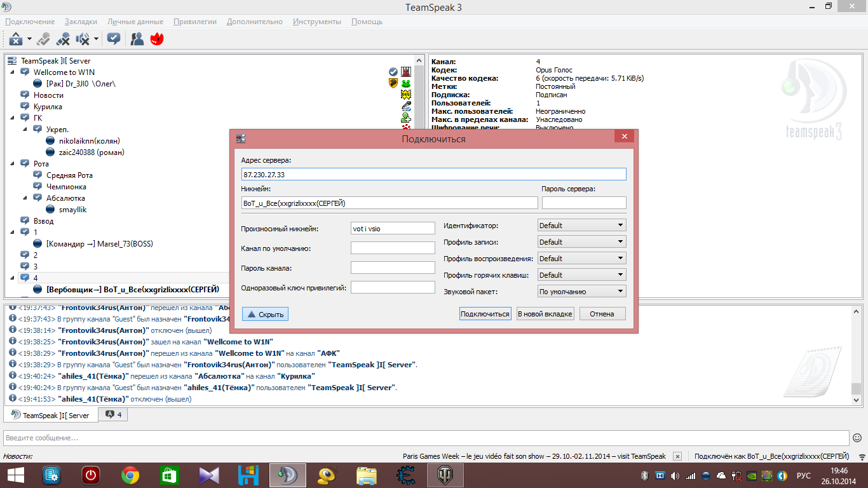Click the disconnect-from-server toolbar icon
The image size is (868, 488).
[x=16, y=39]
